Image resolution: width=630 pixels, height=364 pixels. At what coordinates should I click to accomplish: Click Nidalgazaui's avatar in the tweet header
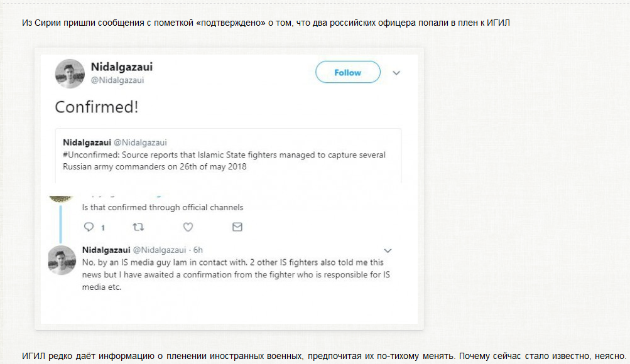pyautogui.click(x=70, y=73)
